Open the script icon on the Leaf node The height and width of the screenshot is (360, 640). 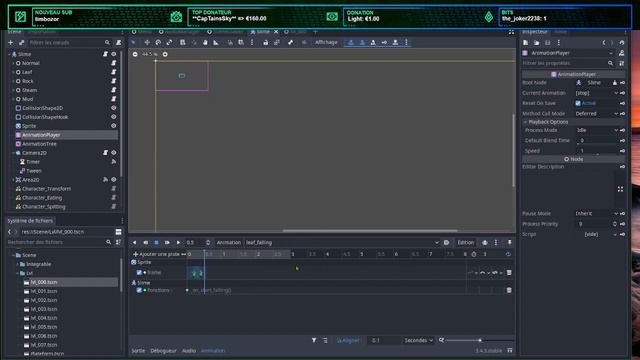(114, 72)
